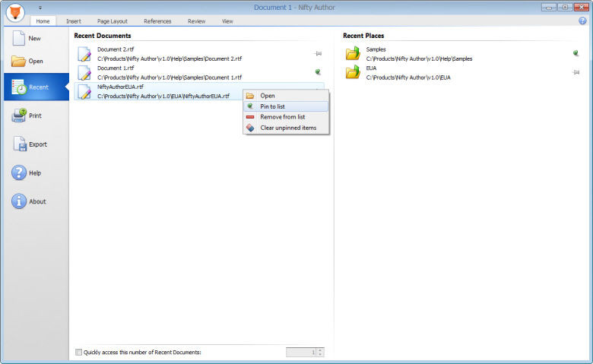Select the NiftyAuthorEUA.rtf file name
Screen dimensions: 593x364
point(120,87)
